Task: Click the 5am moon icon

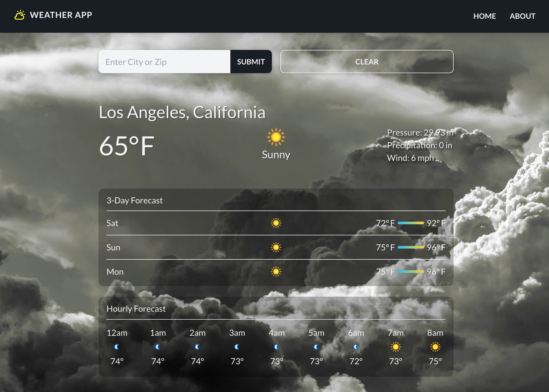Action: tap(316, 347)
